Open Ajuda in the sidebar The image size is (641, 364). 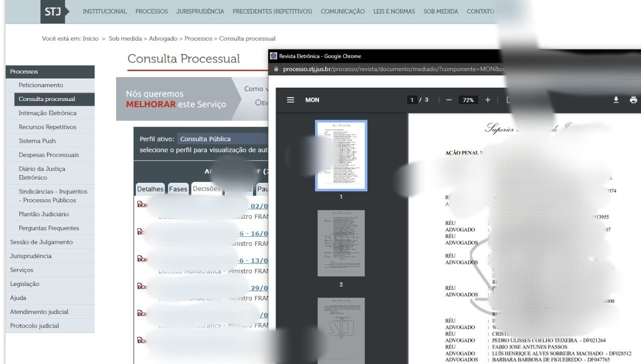pyautogui.click(x=50, y=298)
